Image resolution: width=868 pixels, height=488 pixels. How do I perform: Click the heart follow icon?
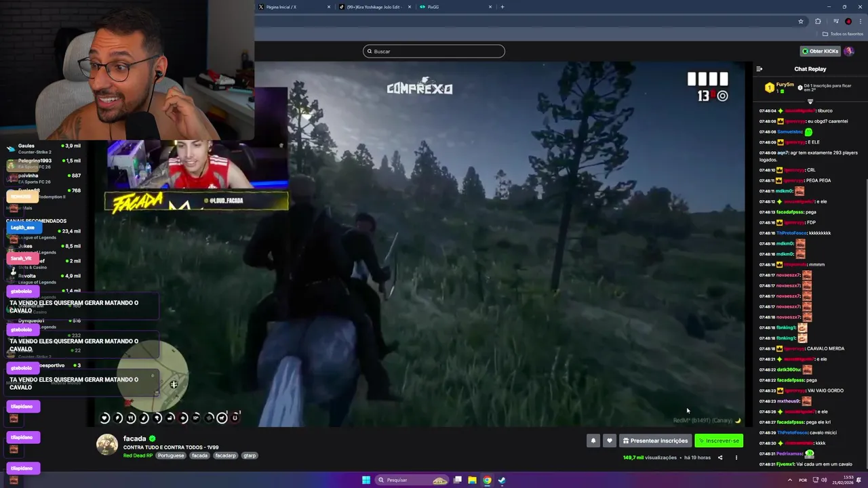pos(610,441)
